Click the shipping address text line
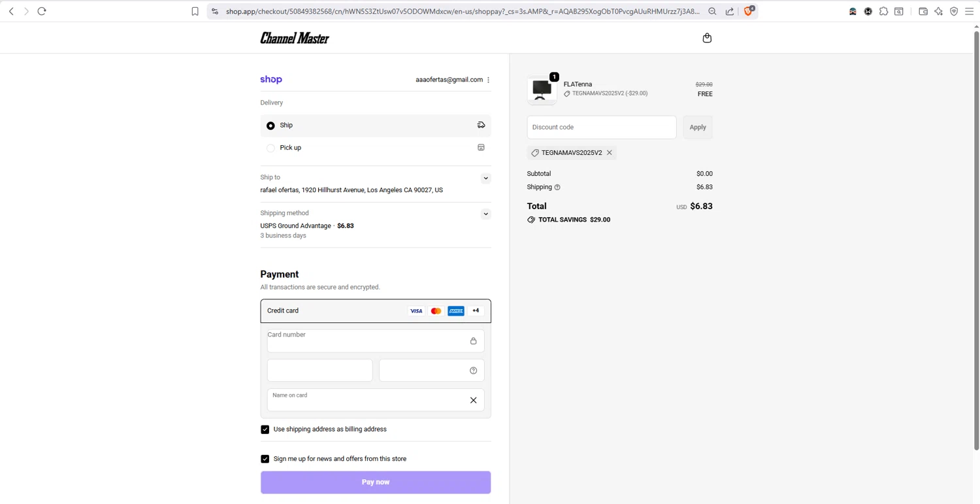This screenshot has height=504, width=980. click(x=351, y=190)
